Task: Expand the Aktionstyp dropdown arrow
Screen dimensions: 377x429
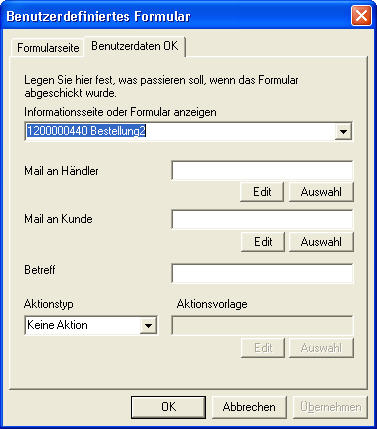Action: click(x=148, y=325)
